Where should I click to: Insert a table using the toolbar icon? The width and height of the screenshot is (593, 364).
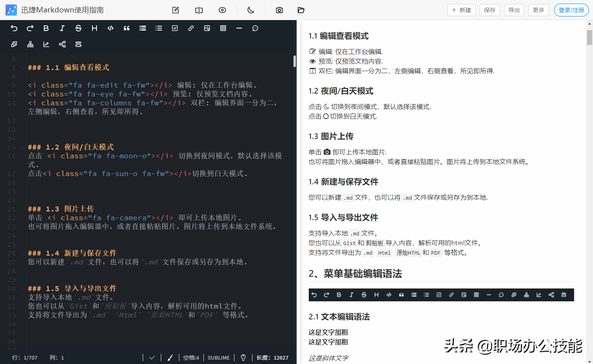(223, 28)
